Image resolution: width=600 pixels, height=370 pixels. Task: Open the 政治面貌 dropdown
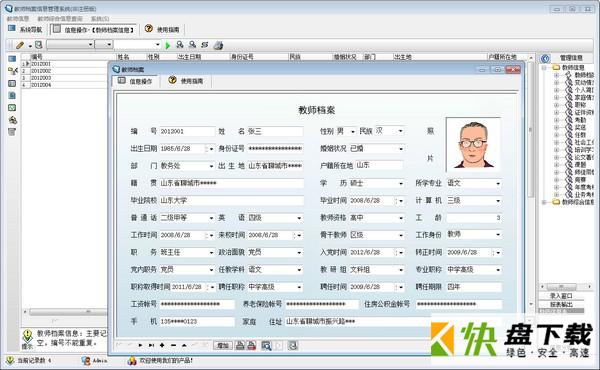point(299,253)
